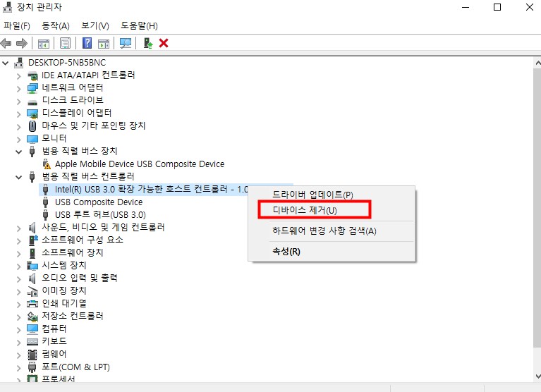Collapse the 범용 직렬 버스 장치 category

18,152
